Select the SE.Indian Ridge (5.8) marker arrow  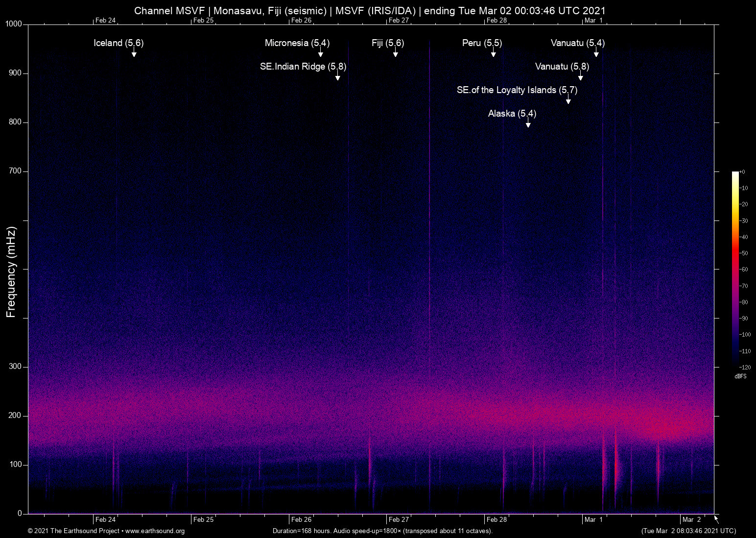[337, 77]
